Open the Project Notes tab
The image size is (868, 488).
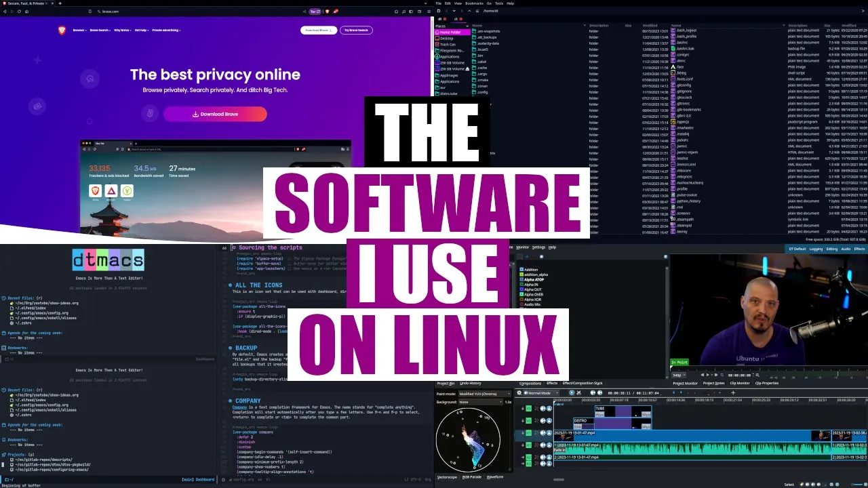pyautogui.click(x=713, y=383)
